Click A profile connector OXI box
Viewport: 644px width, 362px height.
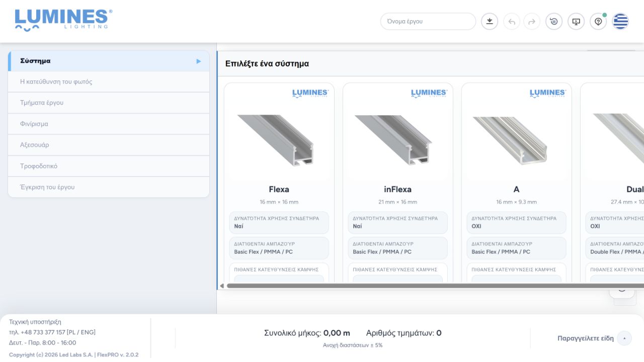517,223
